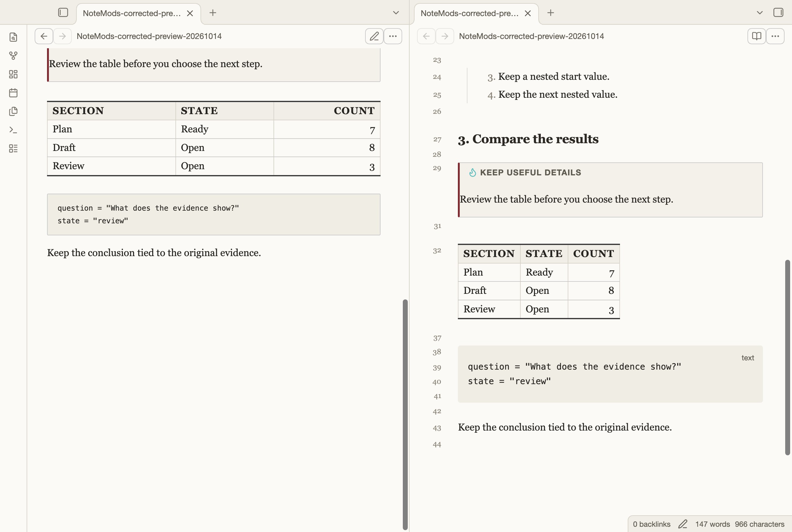
Task: Add a new tab in left pane
Action: 213,13
